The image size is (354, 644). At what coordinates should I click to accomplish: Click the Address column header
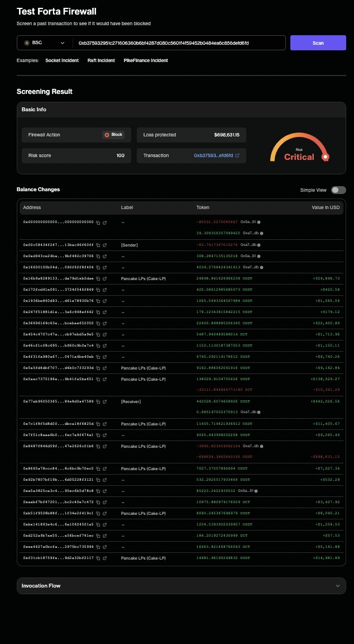tap(32, 207)
